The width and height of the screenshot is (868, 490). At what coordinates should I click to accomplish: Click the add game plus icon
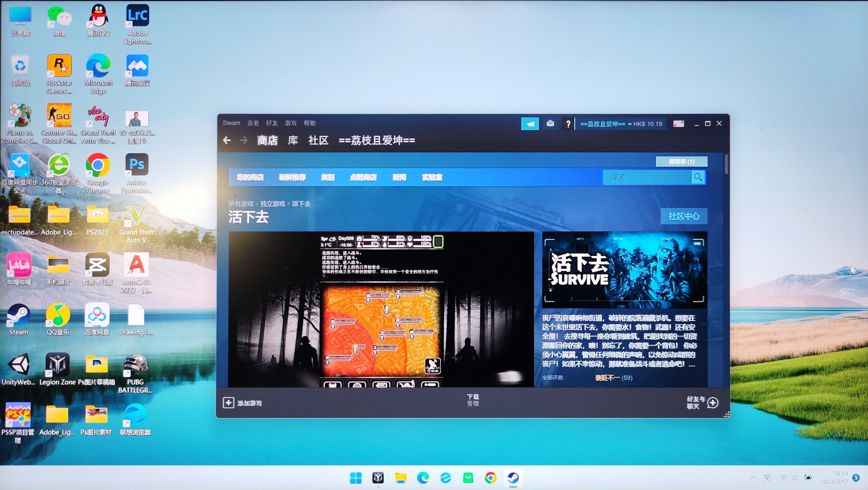click(x=228, y=403)
